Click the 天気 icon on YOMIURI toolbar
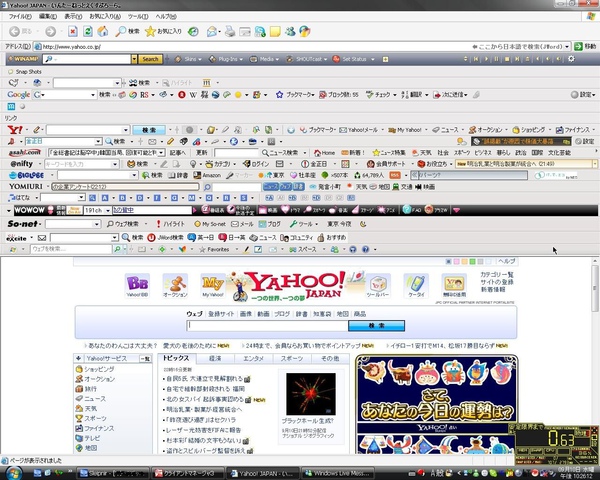Screen dimensions: 600x480 pos(357,187)
